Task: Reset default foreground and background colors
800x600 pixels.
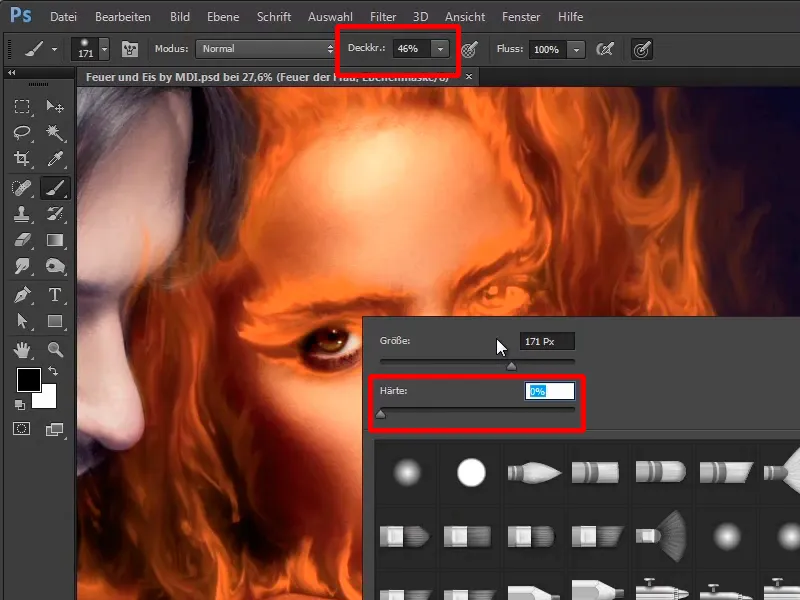Action: (20, 405)
